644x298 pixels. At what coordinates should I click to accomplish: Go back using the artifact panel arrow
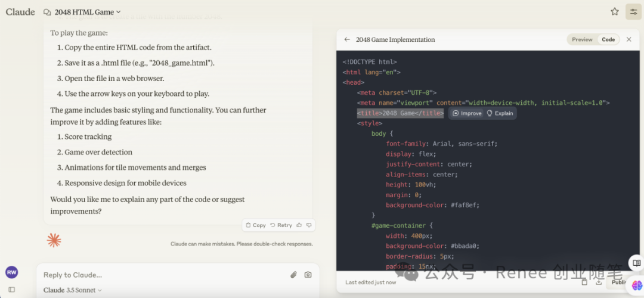pos(347,39)
